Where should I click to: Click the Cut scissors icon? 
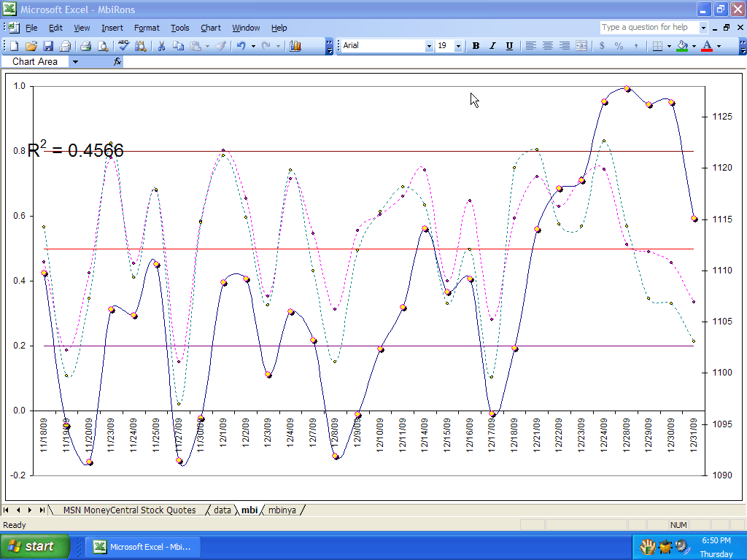(x=161, y=46)
